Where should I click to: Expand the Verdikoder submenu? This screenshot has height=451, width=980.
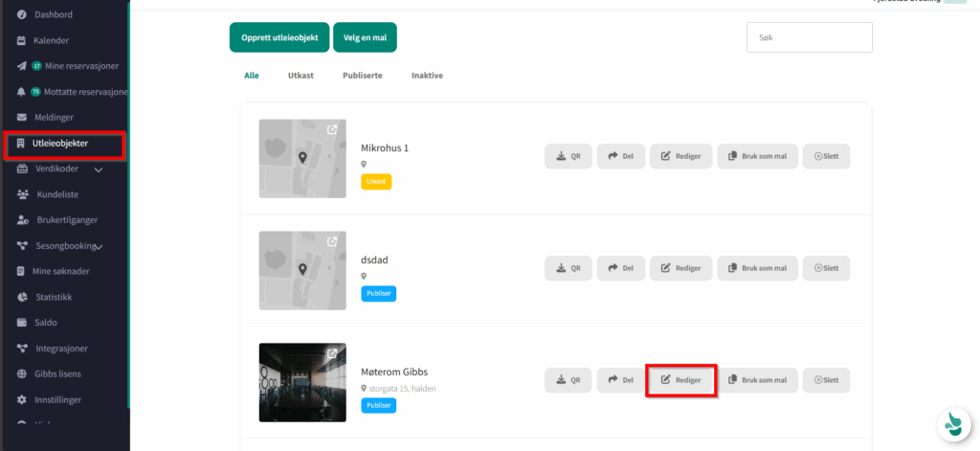tap(98, 169)
